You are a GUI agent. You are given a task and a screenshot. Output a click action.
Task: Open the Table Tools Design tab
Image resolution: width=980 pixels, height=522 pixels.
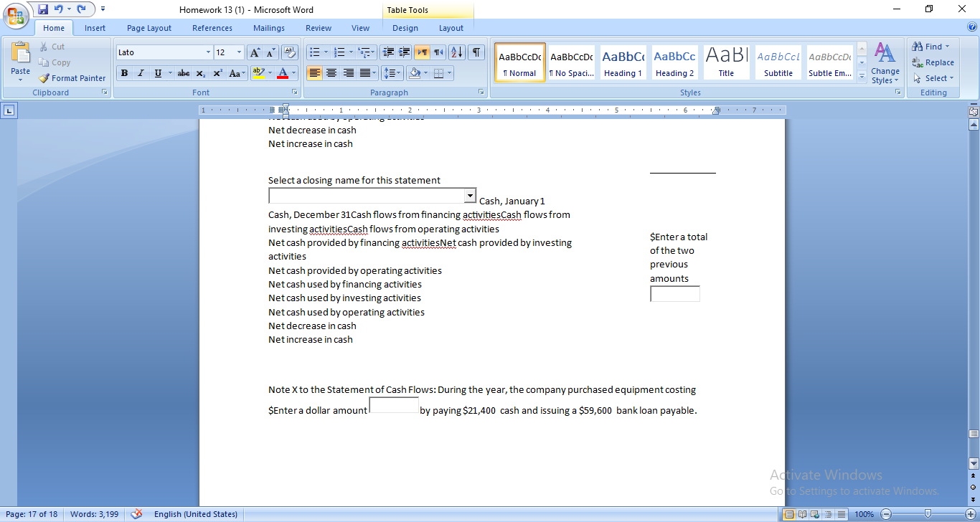click(x=405, y=28)
